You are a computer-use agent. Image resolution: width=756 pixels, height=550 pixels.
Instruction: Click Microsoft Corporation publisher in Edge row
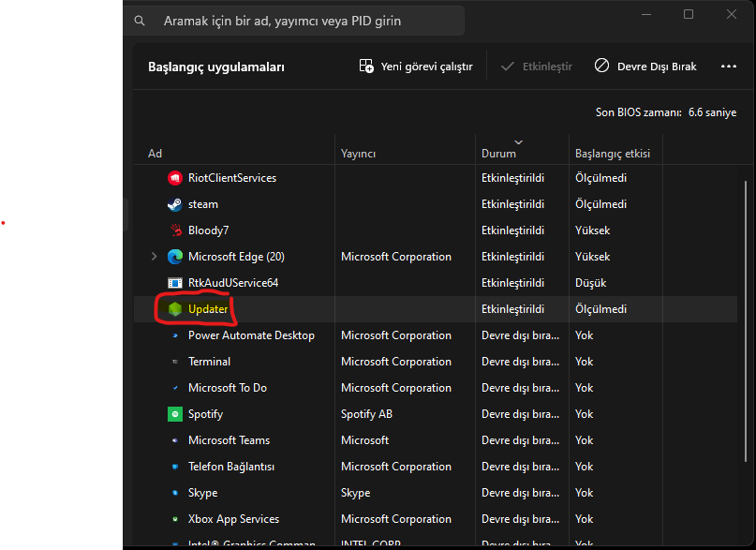(x=396, y=257)
